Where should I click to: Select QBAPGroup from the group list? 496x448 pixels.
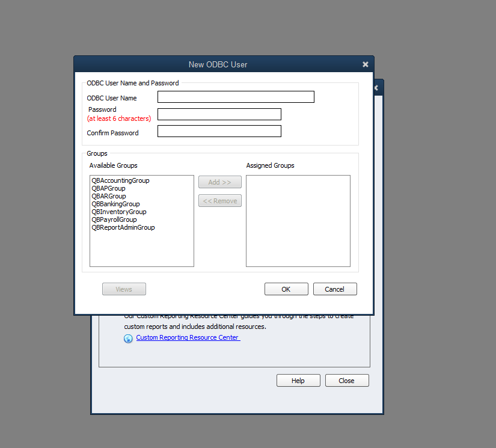[x=109, y=188]
